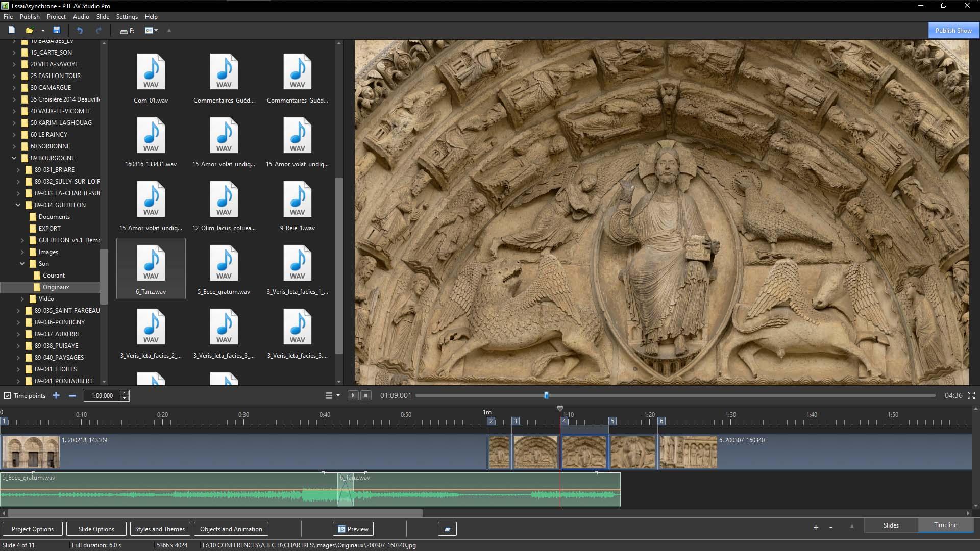Add a time point with plus icon

(x=56, y=395)
